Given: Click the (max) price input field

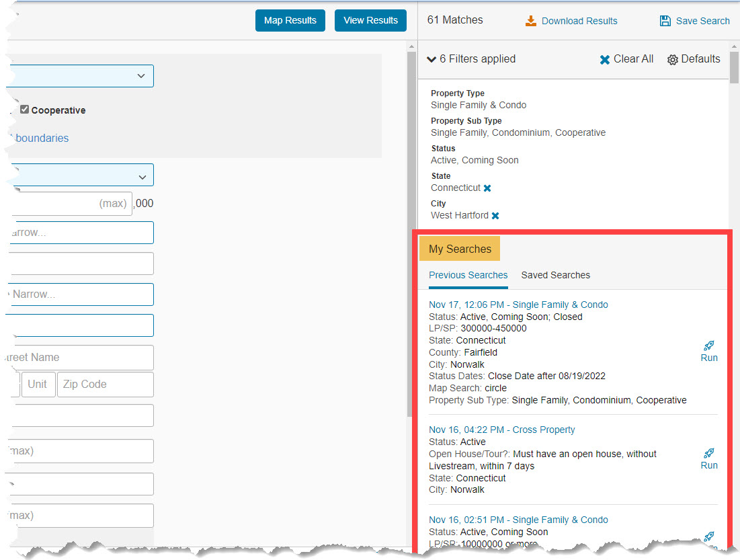Looking at the screenshot, I should coord(71,204).
